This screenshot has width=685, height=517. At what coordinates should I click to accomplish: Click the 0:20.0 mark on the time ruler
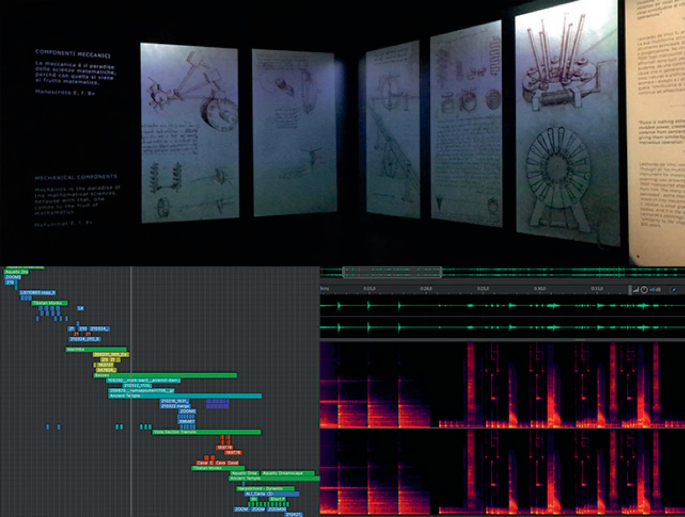point(426,289)
